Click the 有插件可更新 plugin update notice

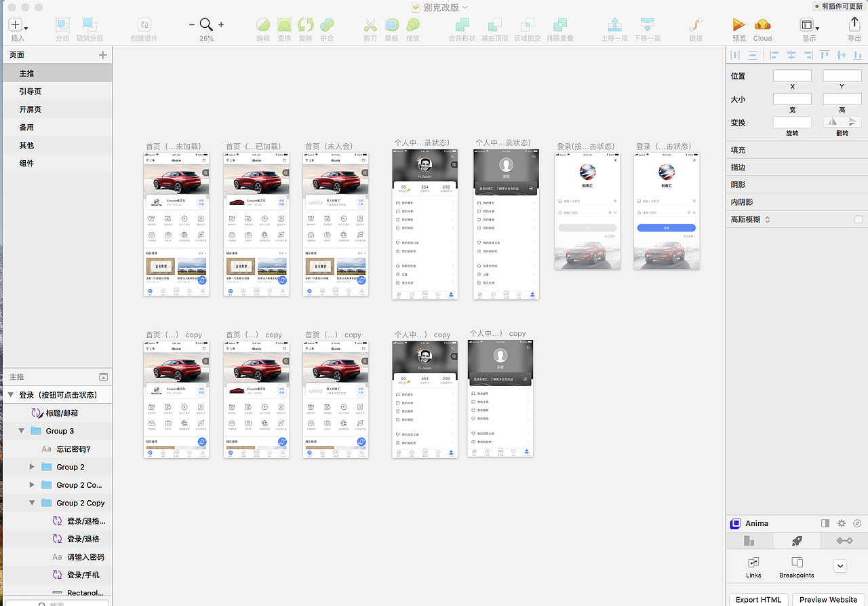(x=839, y=6)
